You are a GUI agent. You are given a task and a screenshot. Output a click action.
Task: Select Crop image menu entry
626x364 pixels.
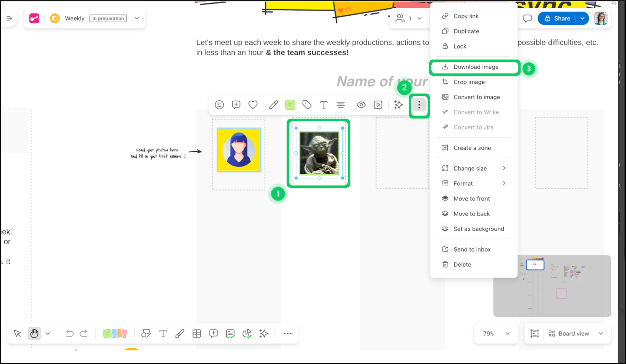point(469,82)
